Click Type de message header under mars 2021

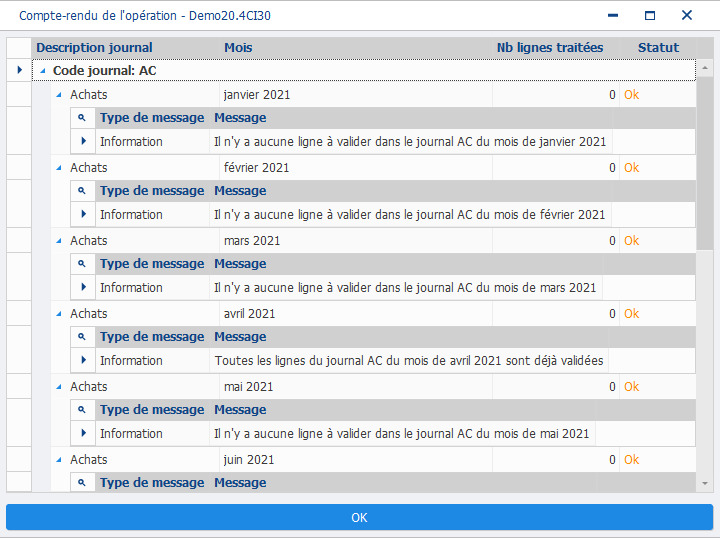152,264
